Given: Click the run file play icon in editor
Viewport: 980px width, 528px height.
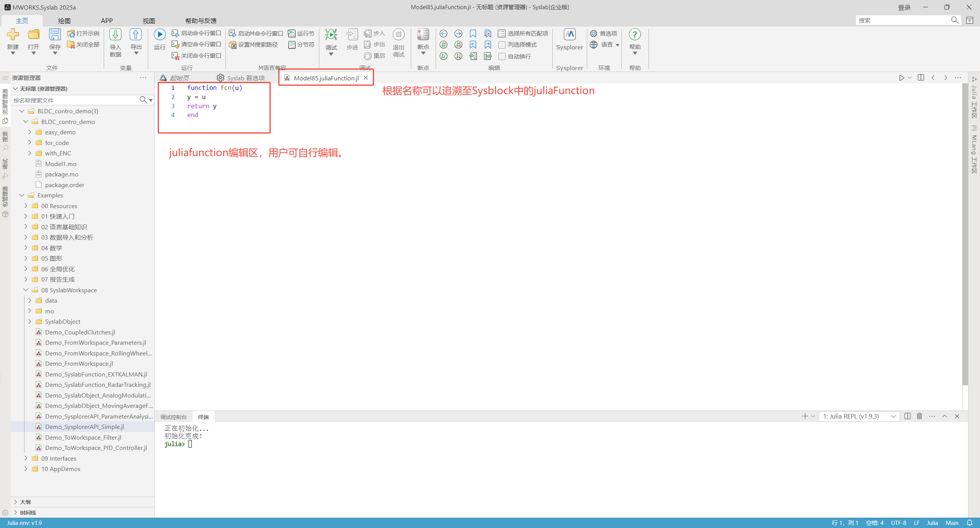Looking at the screenshot, I should pyautogui.click(x=902, y=78).
